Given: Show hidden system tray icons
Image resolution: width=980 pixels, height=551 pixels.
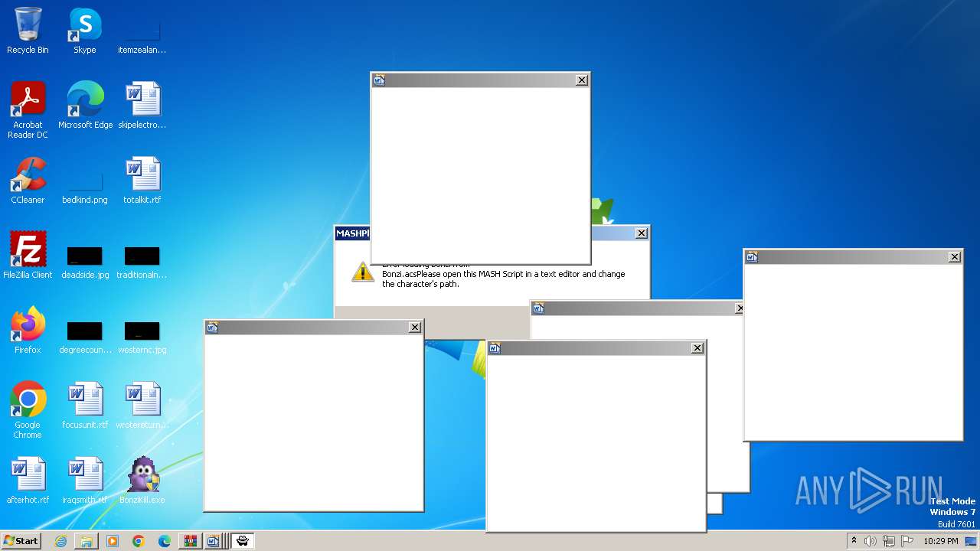Looking at the screenshot, I should coord(854,541).
